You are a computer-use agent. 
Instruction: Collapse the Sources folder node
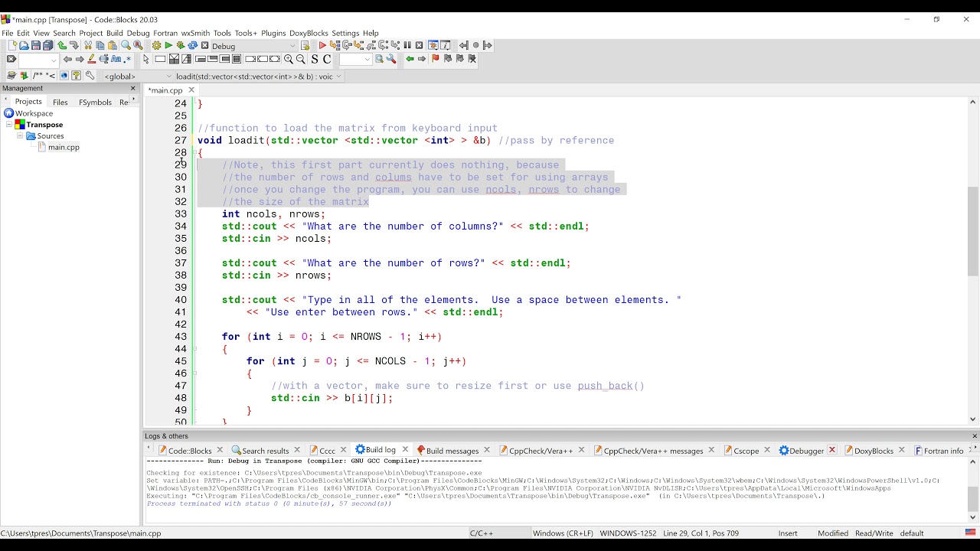(21, 136)
